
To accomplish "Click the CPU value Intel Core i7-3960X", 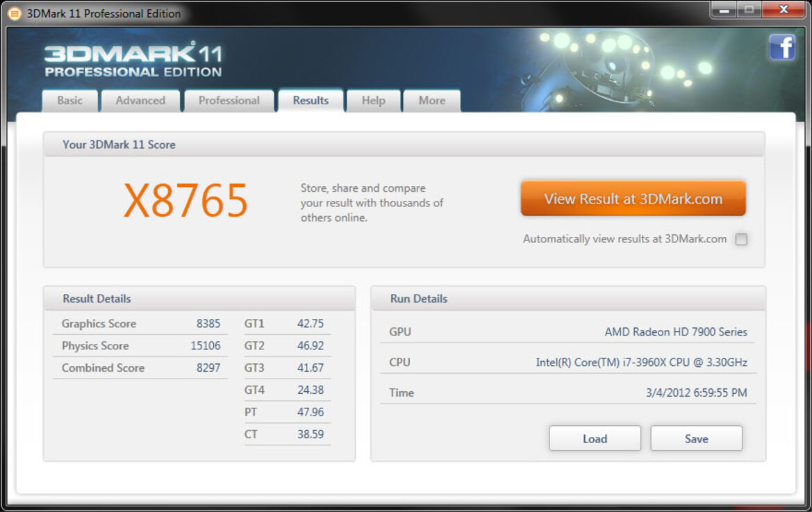I will point(642,363).
